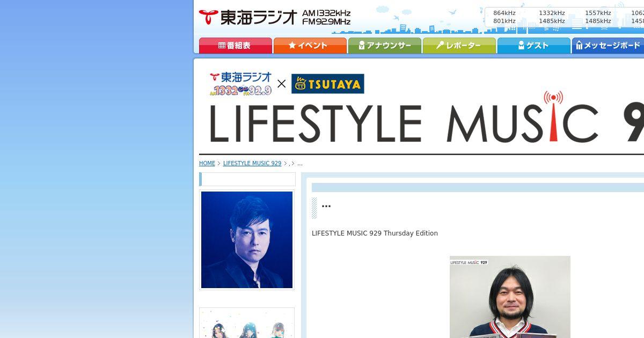Screen dimensions: 644x338
Task: Click the 864kHz frequency text
Action: (504, 13)
